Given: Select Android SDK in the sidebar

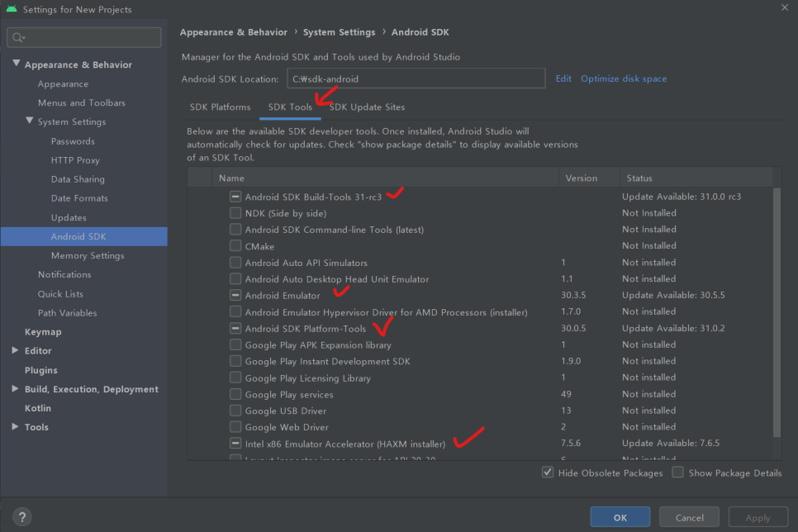Looking at the screenshot, I should tap(84, 237).
